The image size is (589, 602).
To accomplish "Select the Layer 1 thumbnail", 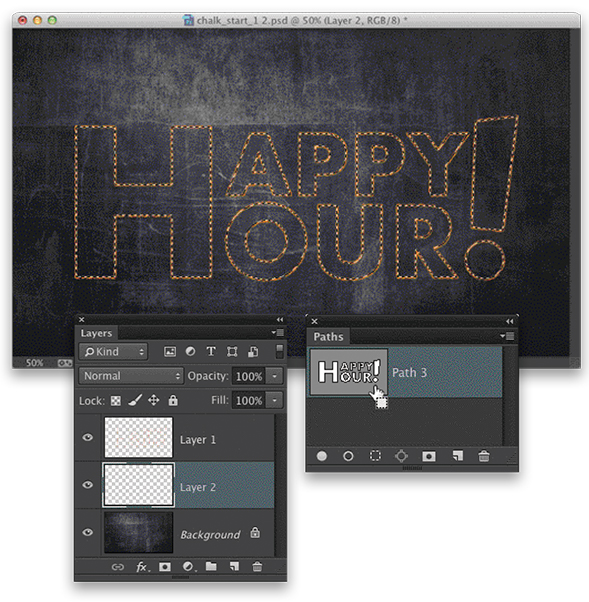I will pos(139,437).
